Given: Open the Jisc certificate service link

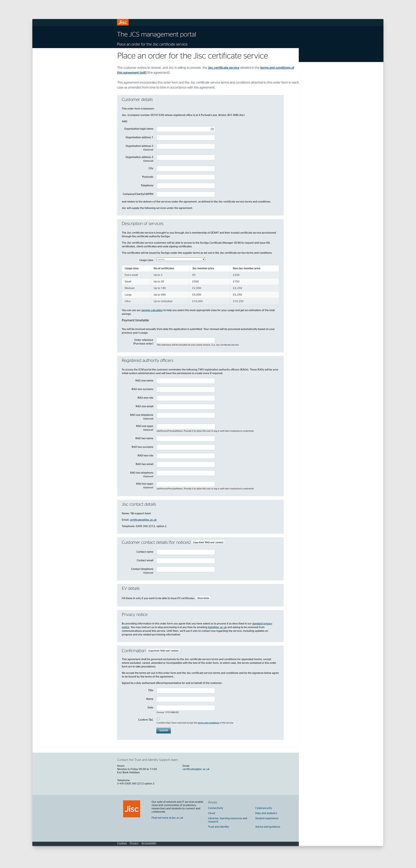Looking at the screenshot, I should [x=224, y=68].
